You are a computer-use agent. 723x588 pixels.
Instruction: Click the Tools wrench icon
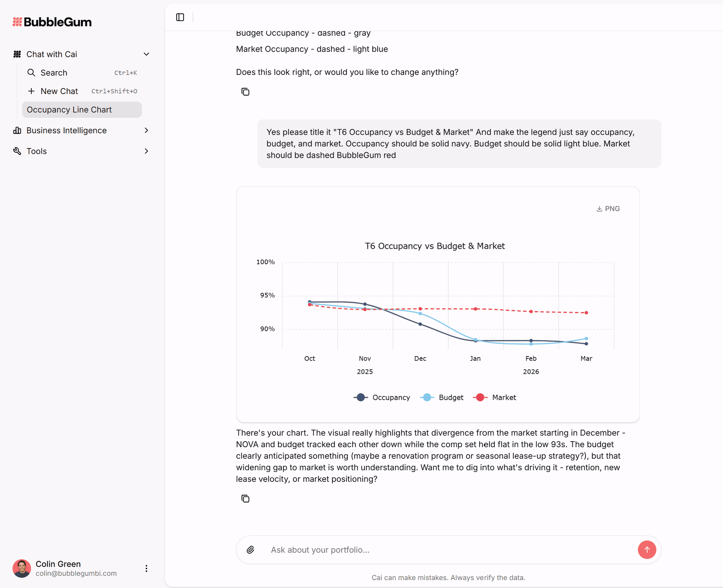coord(17,151)
